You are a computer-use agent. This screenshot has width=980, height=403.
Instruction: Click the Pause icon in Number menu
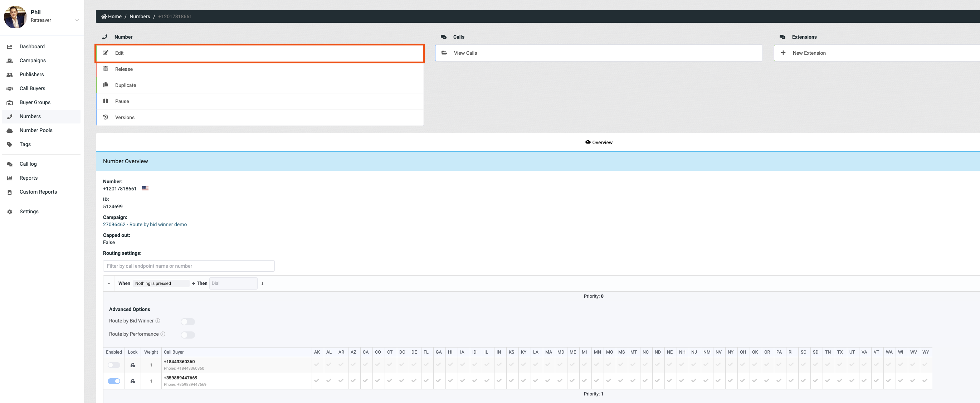pos(106,101)
